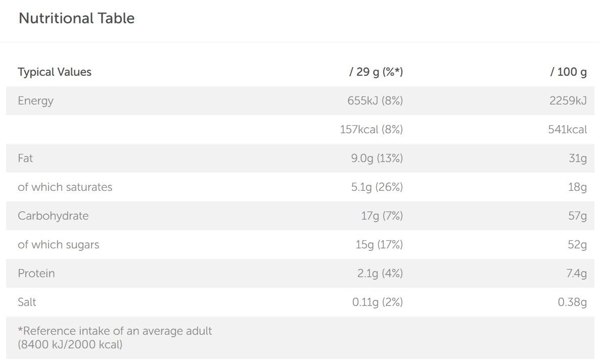Click the 9.0g (13%) fat value
The width and height of the screenshot is (599, 364).
coord(377,159)
